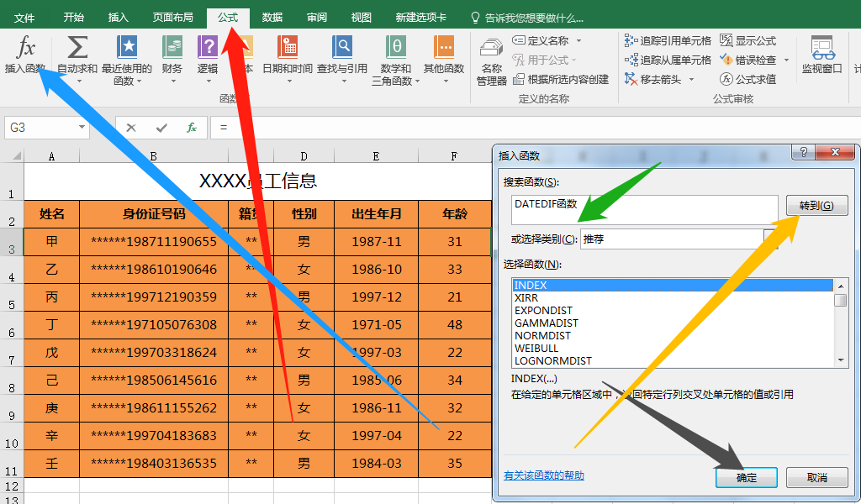The height and width of the screenshot is (504, 861).
Task: Open the Name Box dropdown arrow
Action: (x=82, y=127)
